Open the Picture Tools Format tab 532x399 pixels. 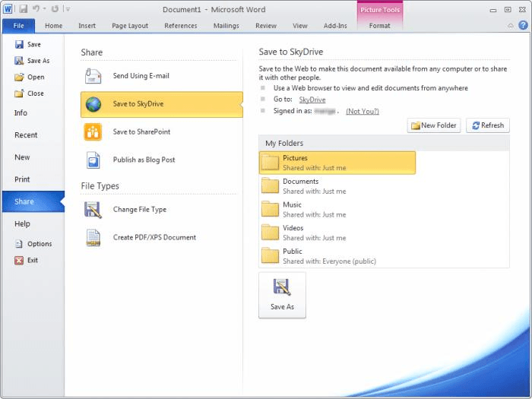click(379, 26)
